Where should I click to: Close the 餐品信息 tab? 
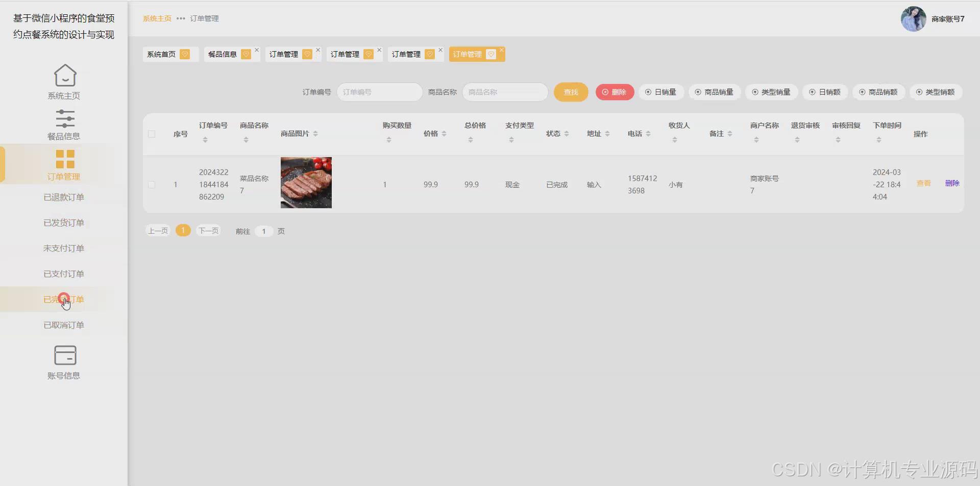[x=257, y=50]
